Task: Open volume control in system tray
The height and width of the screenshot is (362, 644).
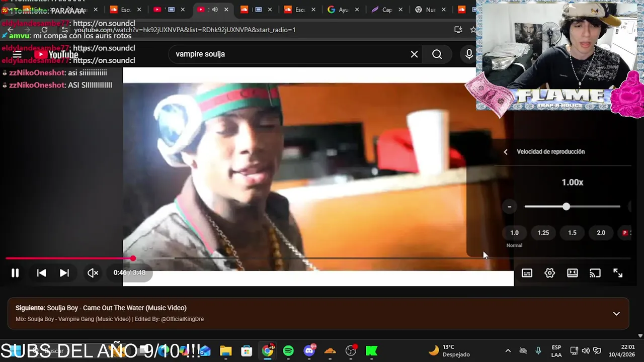Action: [586, 351]
